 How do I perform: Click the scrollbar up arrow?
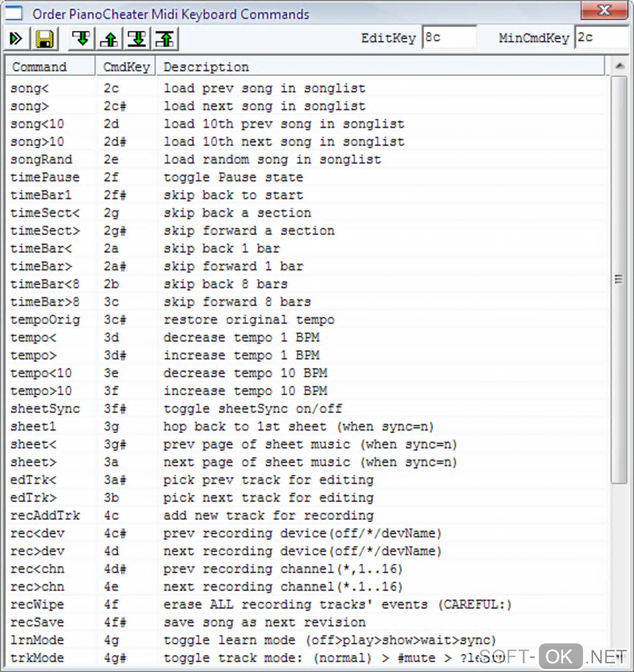point(619,66)
